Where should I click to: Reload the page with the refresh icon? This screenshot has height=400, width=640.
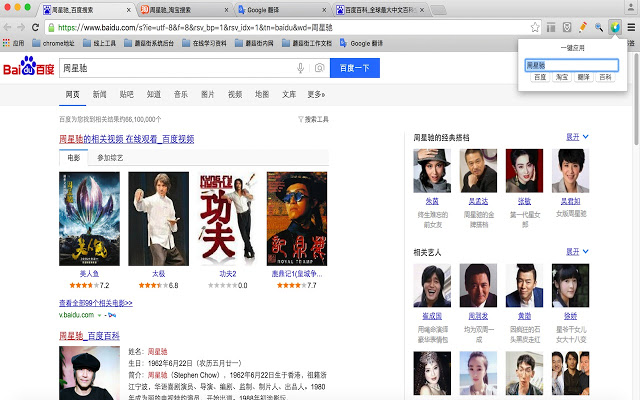tap(36, 27)
